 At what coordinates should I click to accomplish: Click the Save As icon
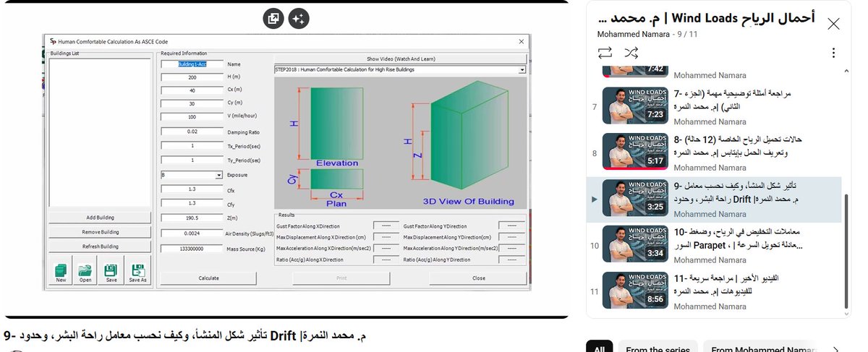point(137,271)
